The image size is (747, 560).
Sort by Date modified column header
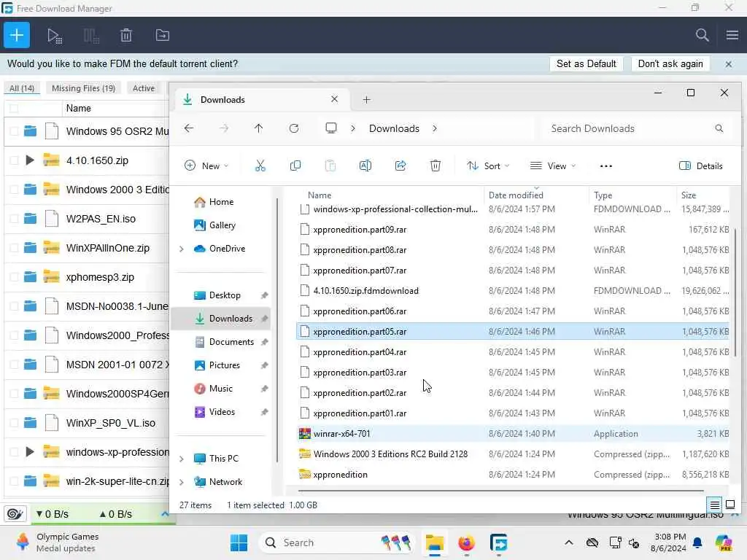[516, 195]
